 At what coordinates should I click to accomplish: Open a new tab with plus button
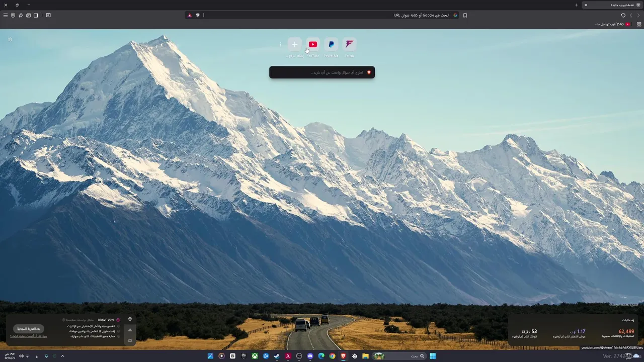577,5
